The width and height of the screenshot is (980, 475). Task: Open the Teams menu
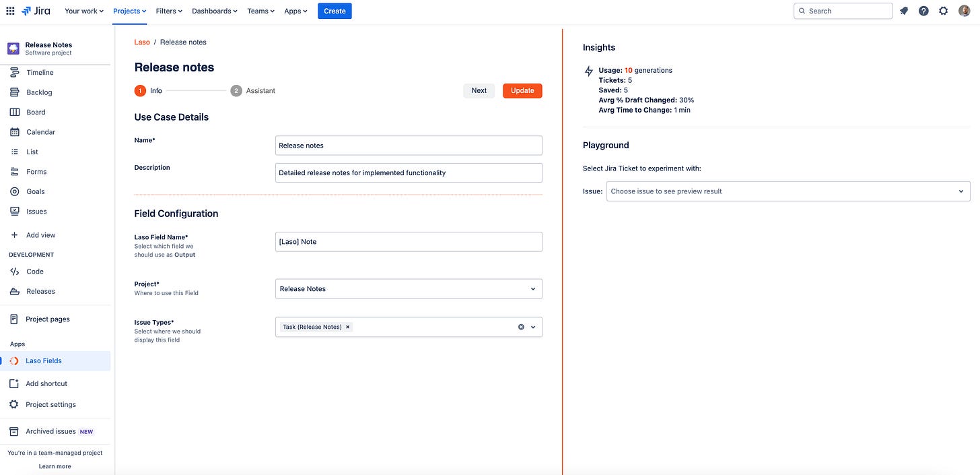click(x=260, y=11)
